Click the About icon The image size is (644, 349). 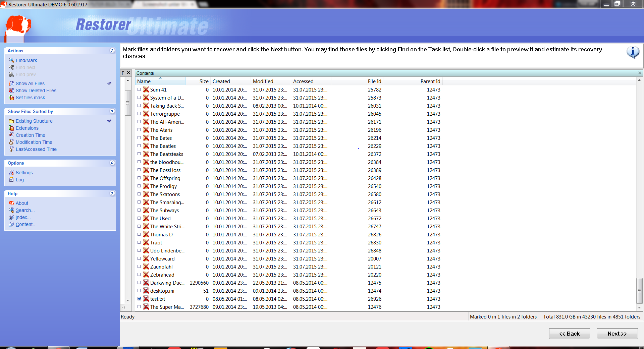11,203
